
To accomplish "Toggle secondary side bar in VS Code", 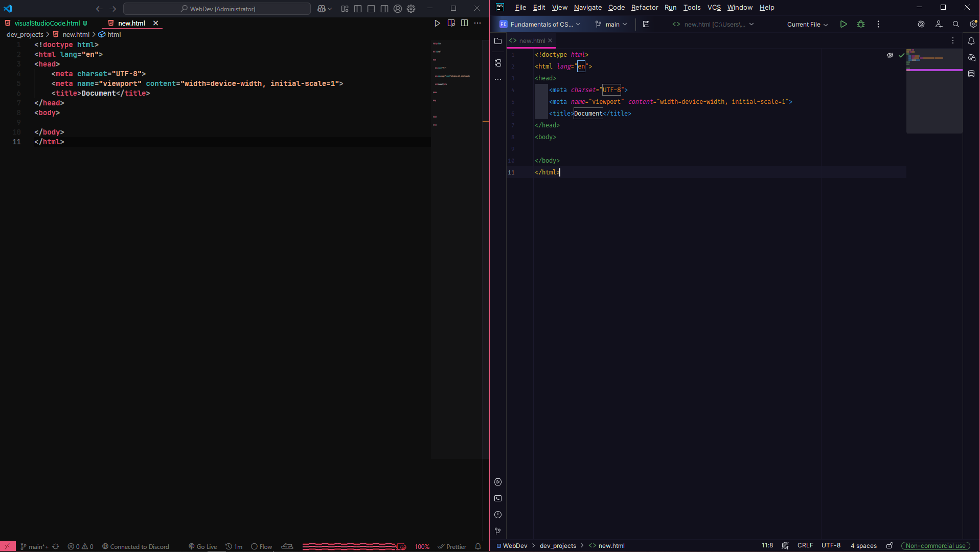I will coord(384,9).
